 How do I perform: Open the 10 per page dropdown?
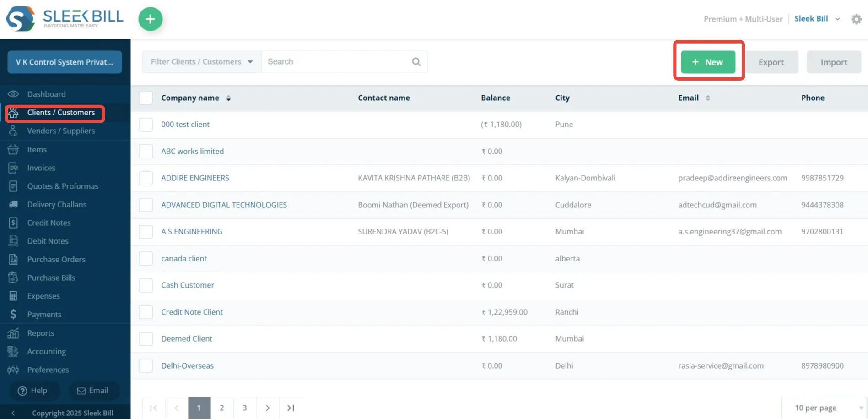click(824, 408)
